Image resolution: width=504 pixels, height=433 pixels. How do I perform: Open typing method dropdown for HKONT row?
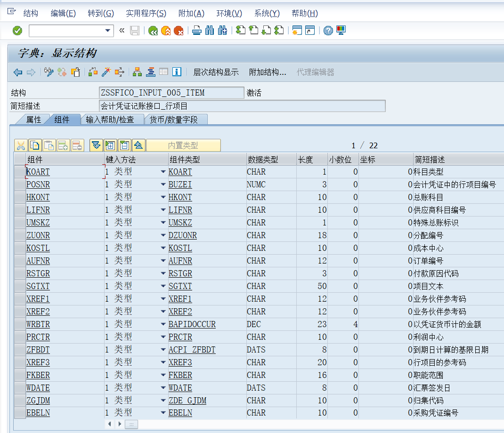point(163,197)
